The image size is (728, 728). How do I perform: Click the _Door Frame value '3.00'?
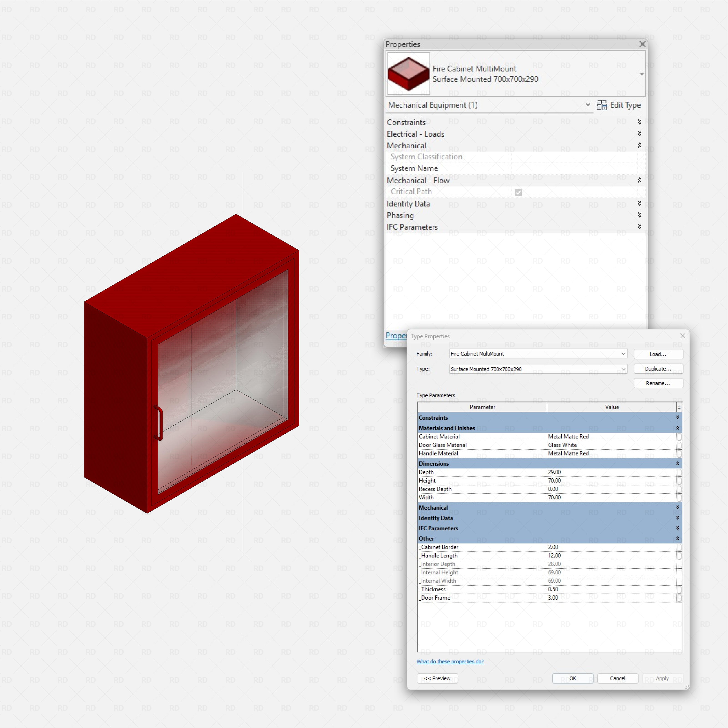612,598
